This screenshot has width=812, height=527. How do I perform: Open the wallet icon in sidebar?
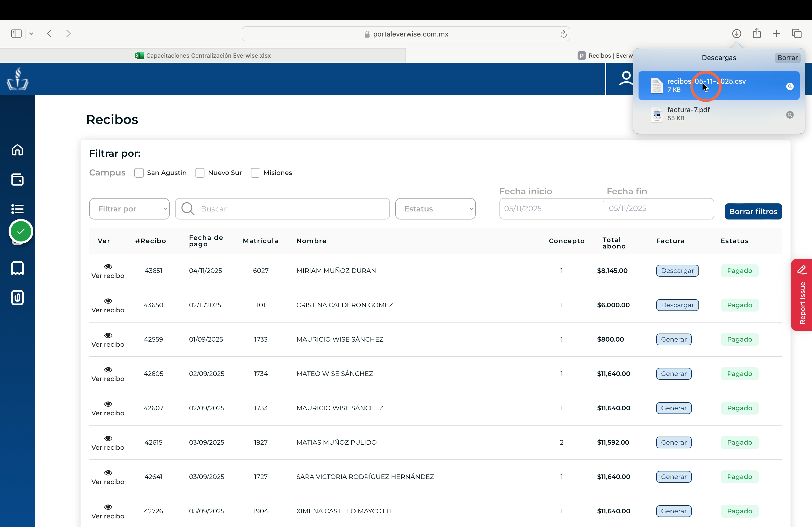tap(17, 179)
